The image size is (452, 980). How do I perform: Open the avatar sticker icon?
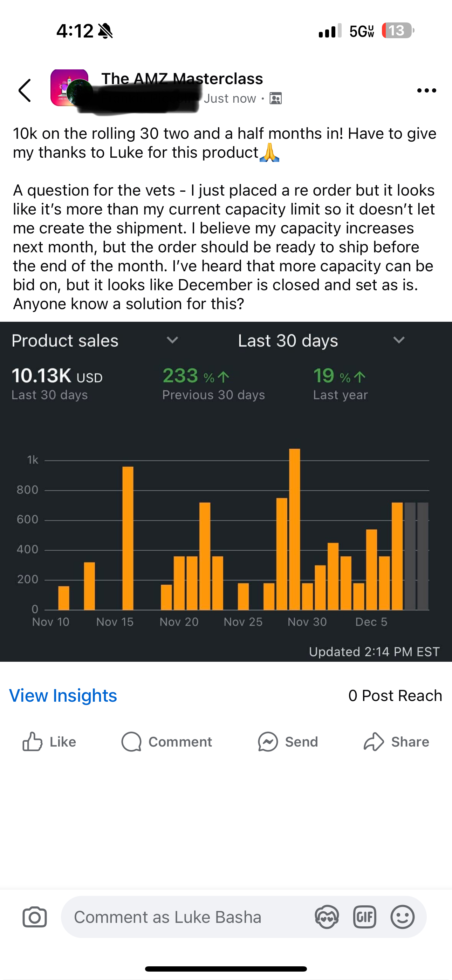[327, 917]
